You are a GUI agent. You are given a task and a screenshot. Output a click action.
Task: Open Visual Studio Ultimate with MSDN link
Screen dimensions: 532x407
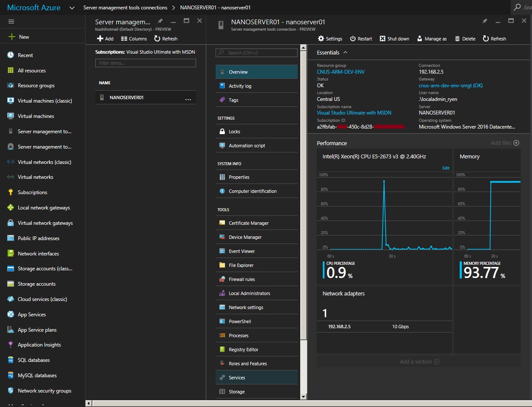tap(354, 113)
